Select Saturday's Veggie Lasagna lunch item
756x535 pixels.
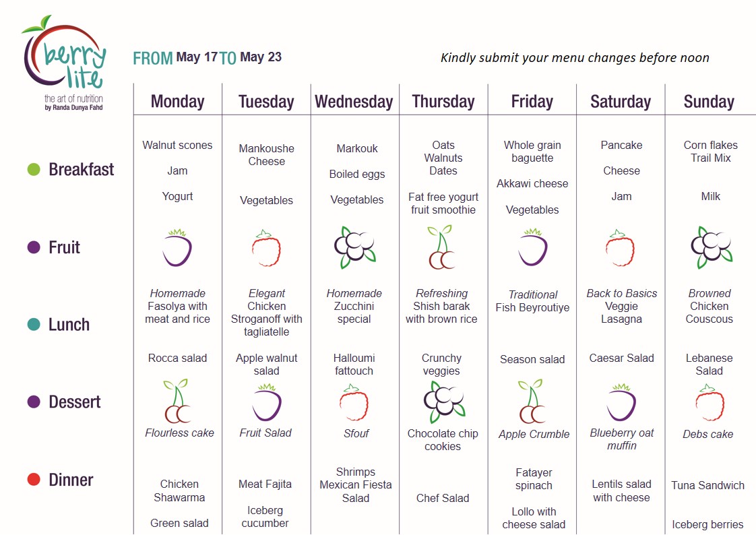click(x=621, y=313)
